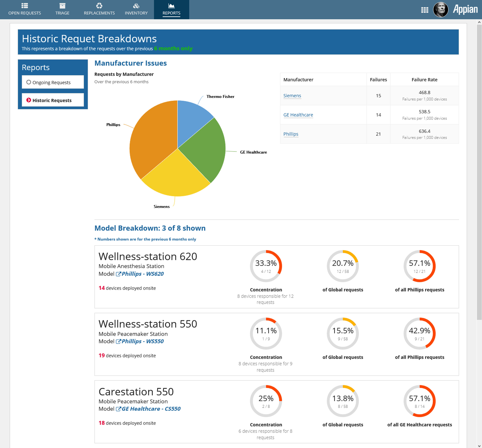This screenshot has height=448, width=482.
Task: Click external link icon beside Phillips - WS550
Action: (118, 341)
